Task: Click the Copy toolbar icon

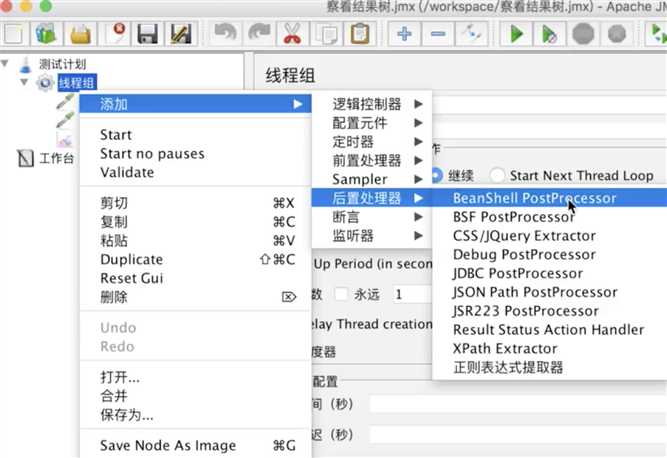Action: [326, 34]
